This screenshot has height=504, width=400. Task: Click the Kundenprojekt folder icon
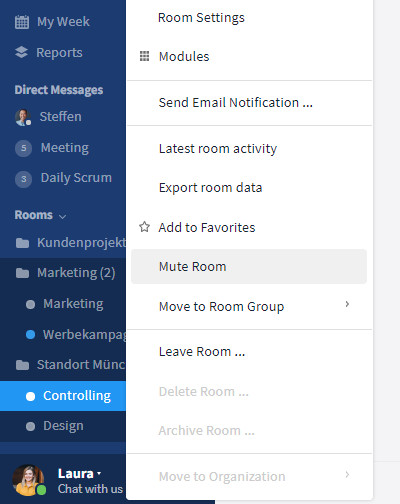(22, 243)
